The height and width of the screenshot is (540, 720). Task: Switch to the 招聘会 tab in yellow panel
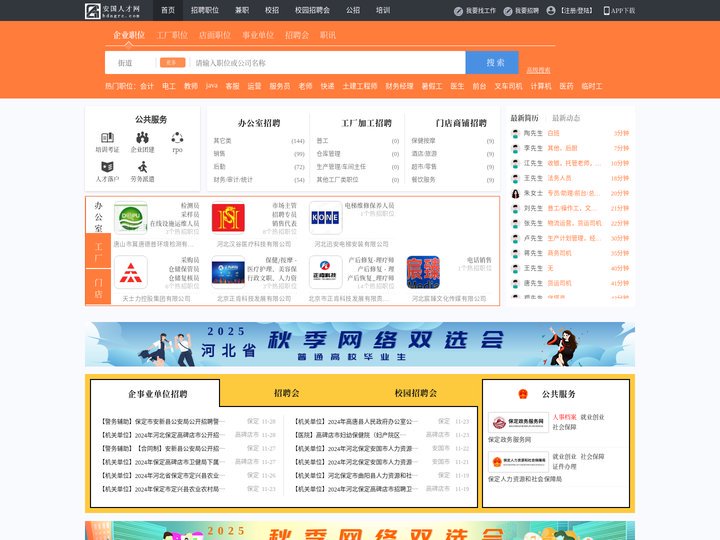(287, 393)
